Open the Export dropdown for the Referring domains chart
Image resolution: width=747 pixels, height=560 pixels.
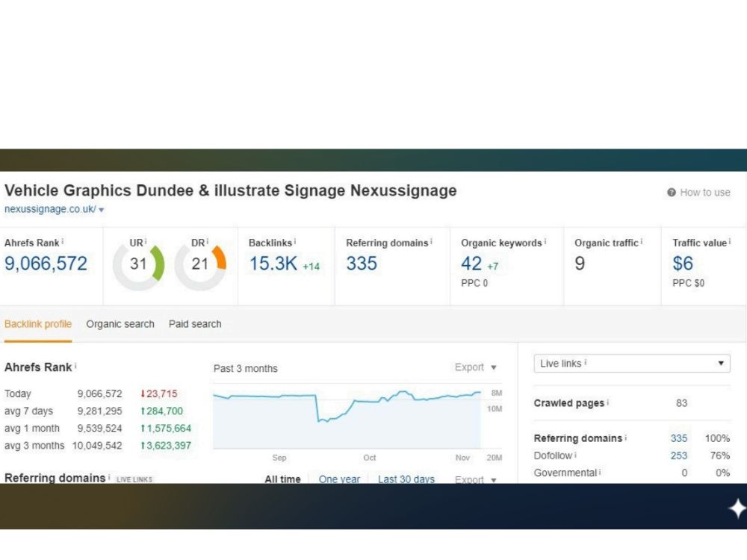tap(475, 479)
